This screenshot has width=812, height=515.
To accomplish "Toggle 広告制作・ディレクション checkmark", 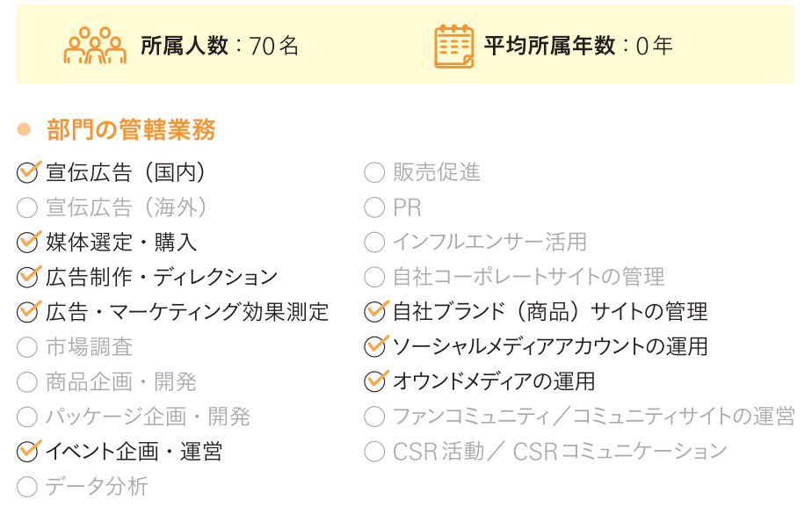I will coord(27,277).
